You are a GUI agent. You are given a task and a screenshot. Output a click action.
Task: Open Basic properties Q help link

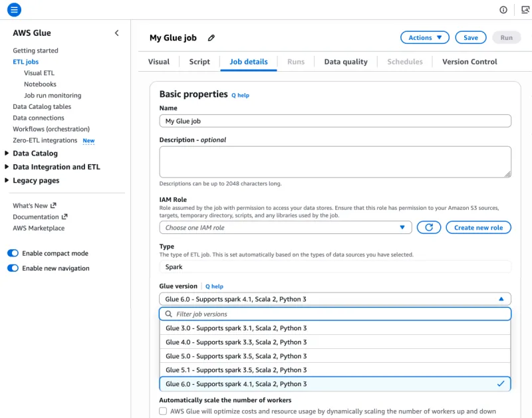tap(240, 95)
